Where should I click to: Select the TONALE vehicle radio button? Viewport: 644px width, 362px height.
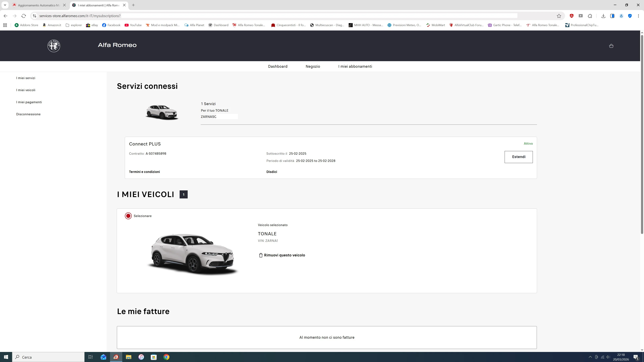(128, 216)
